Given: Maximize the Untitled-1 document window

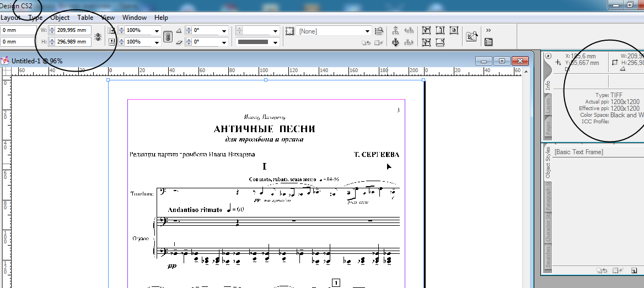Looking at the screenshot, I should 502,61.
